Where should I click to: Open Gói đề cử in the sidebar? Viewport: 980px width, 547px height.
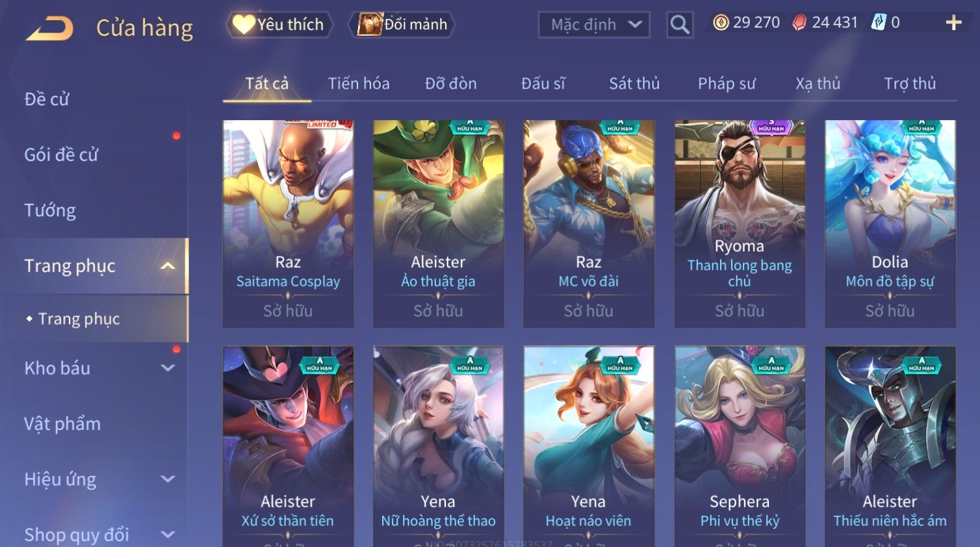tap(61, 155)
